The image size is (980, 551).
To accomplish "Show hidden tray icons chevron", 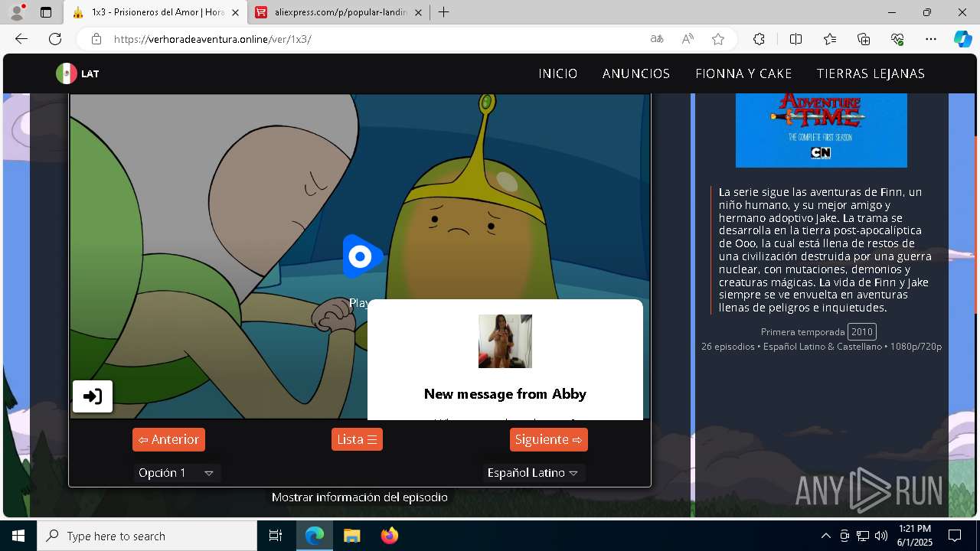I will tap(825, 536).
